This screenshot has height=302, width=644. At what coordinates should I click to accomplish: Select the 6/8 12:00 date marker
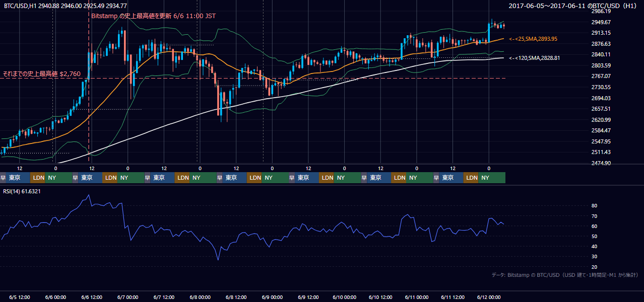pyautogui.click(x=236, y=297)
